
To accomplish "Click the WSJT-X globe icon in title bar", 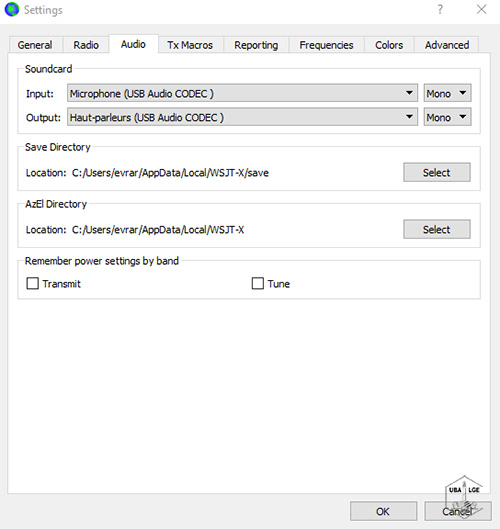I will 12,9.
